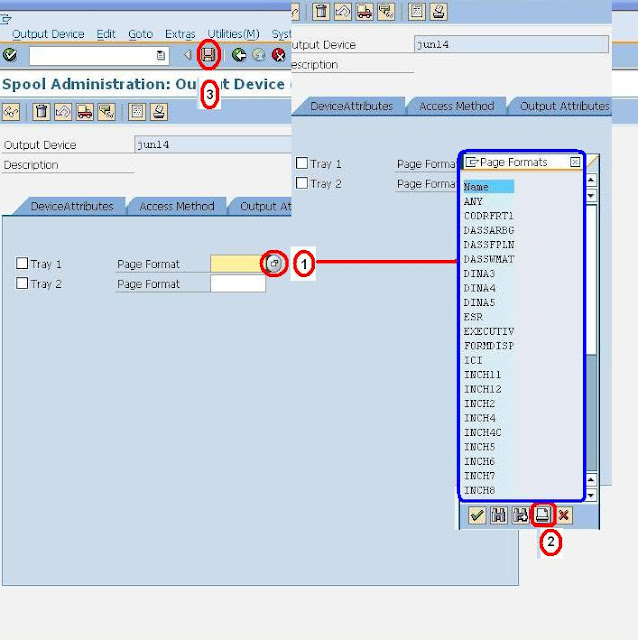Open the Output Device menu
This screenshot has height=640, width=638.
(48, 34)
